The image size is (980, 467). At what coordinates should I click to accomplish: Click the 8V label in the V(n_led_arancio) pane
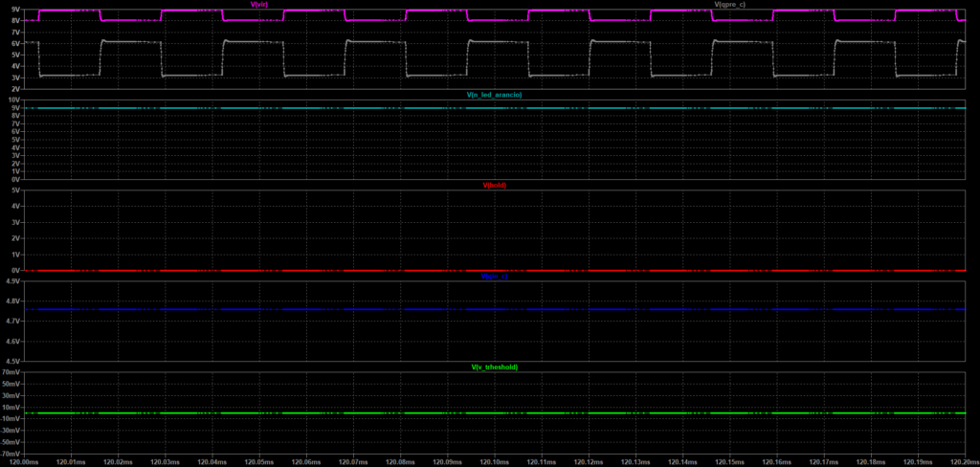(16, 116)
